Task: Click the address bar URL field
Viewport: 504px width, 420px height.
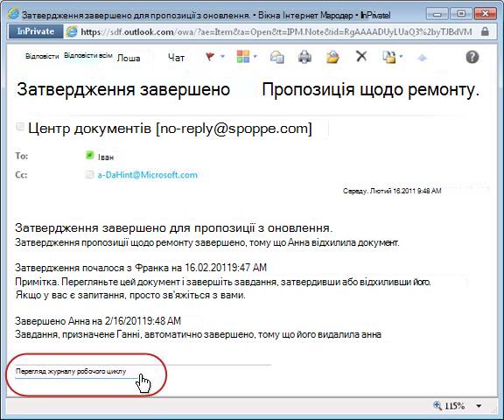Action: click(x=276, y=31)
